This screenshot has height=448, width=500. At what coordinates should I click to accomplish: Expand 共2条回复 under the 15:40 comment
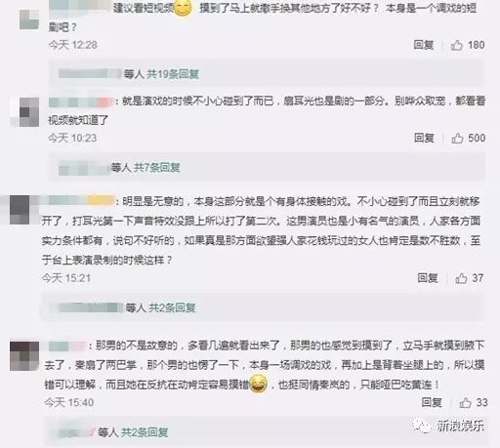click(145, 432)
